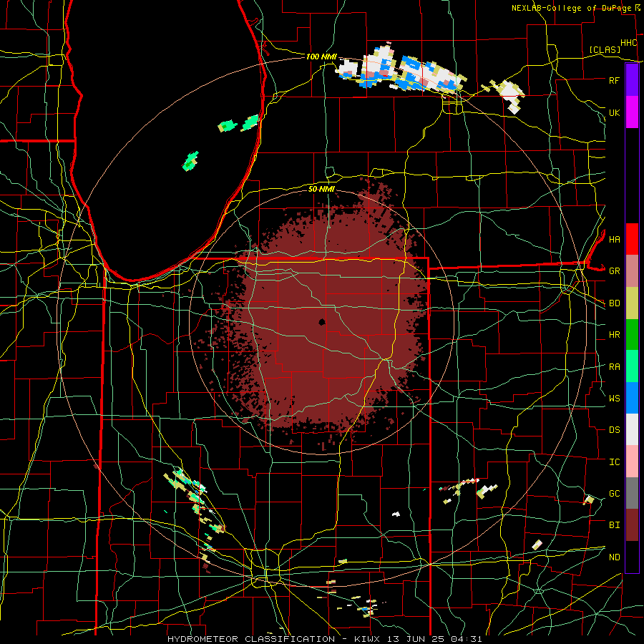Click the IC legend label
Viewport: 644px width, 644px height.
pos(615,462)
